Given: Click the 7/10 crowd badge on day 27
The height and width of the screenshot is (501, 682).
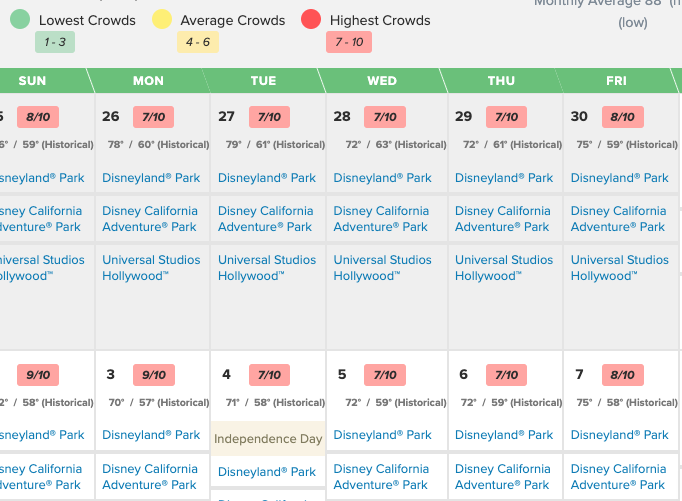Looking at the screenshot, I should coord(269,117).
